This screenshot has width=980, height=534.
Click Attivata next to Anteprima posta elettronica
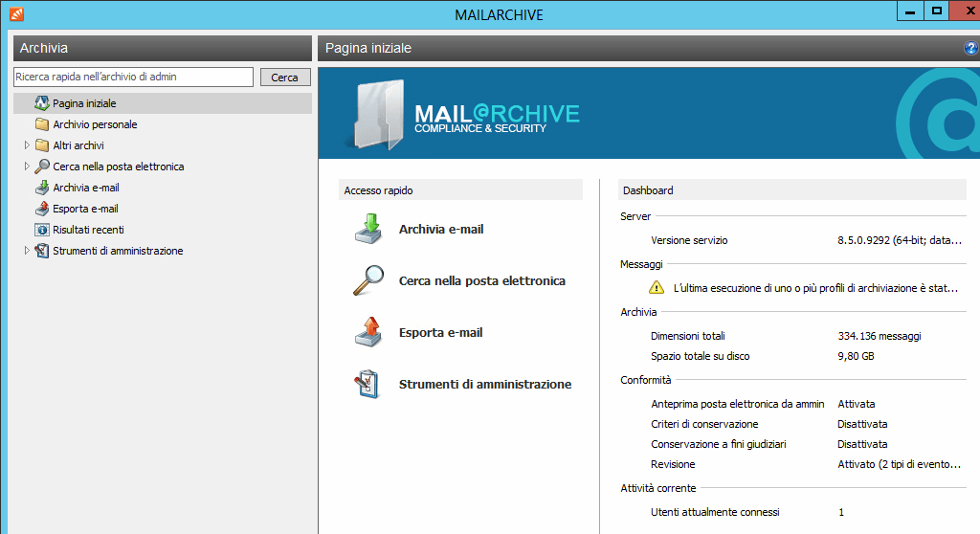tap(857, 404)
